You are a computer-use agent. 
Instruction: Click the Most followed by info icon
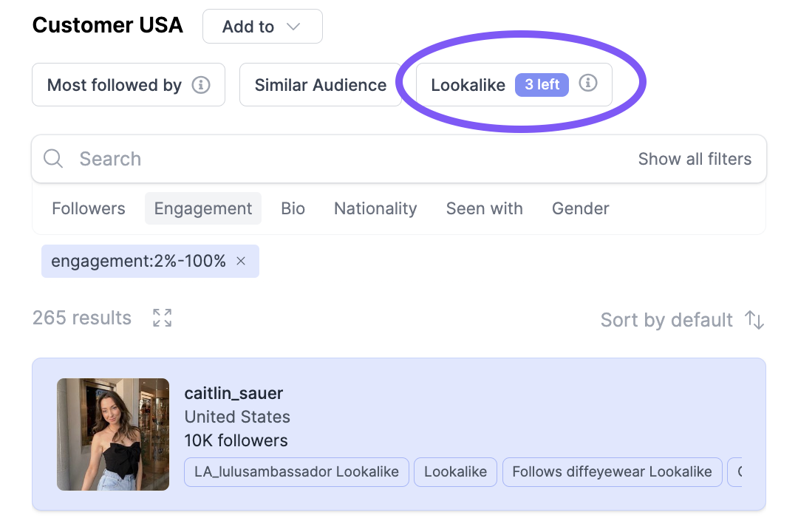[x=201, y=85]
